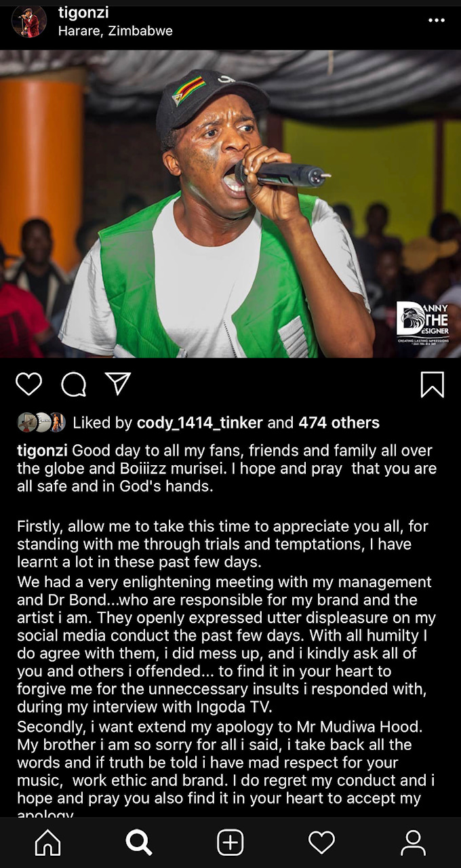
Task: Share the post with the paper plane icon
Action: [x=118, y=384]
